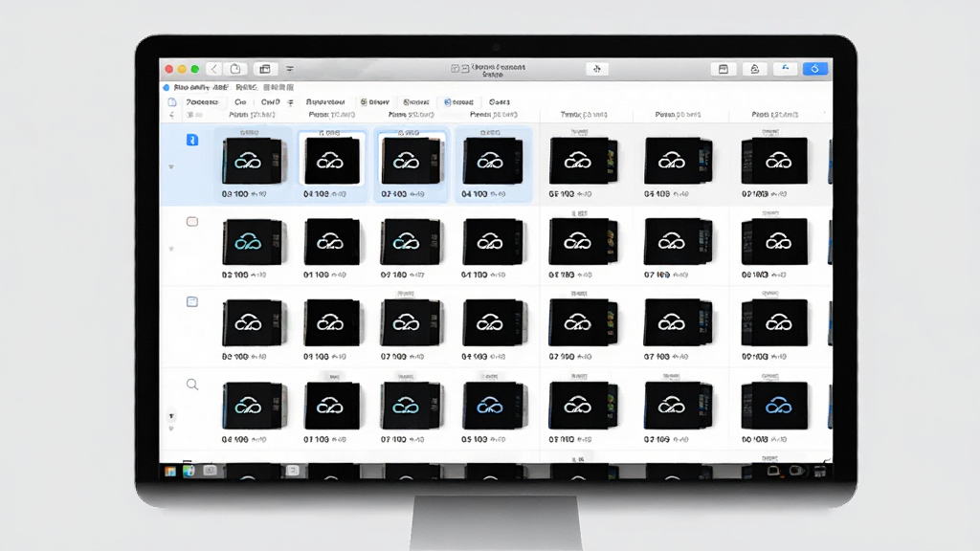980x551 pixels.
Task: Sort by the last column header
Action: tap(775, 115)
